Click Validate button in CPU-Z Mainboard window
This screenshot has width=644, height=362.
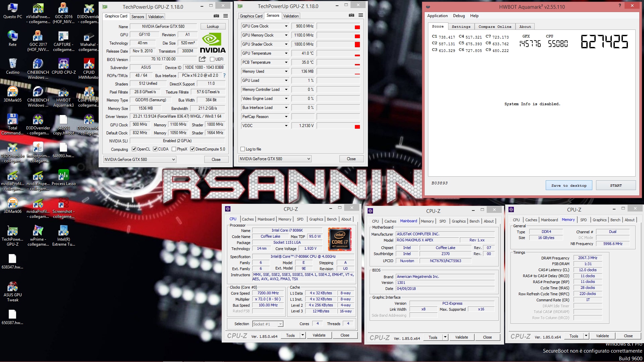point(462,337)
